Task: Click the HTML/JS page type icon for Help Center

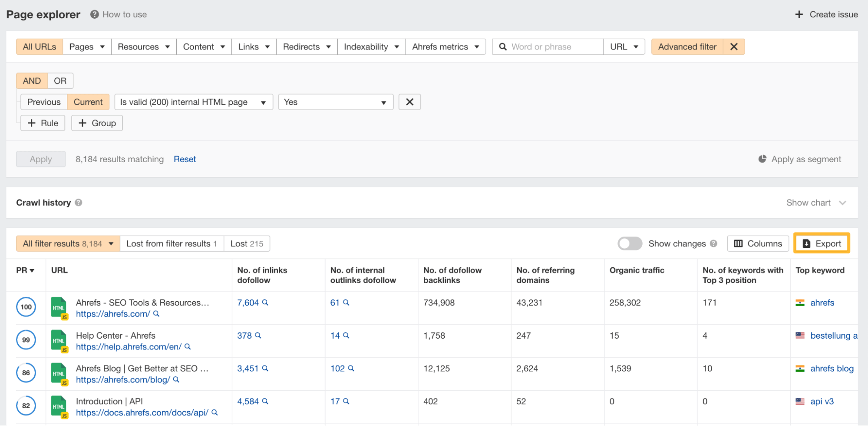Action: tap(59, 341)
